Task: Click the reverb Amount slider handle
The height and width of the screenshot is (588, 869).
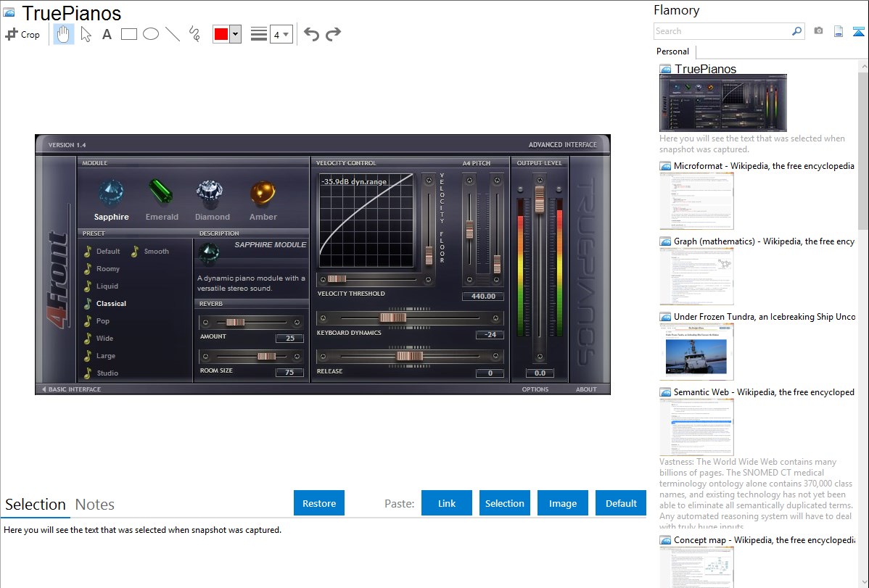Action: click(x=236, y=322)
